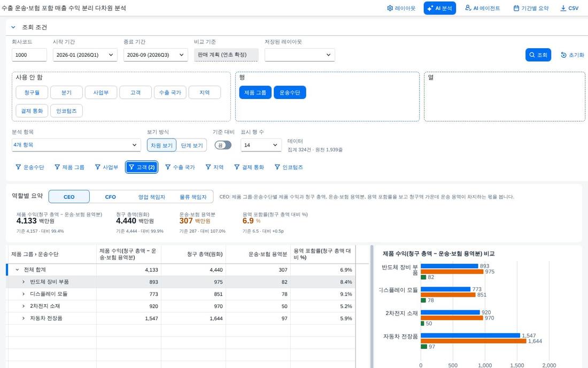Open AI 에이전트 panel
Image resolution: width=588 pixels, height=368 pixels.
[x=482, y=8]
